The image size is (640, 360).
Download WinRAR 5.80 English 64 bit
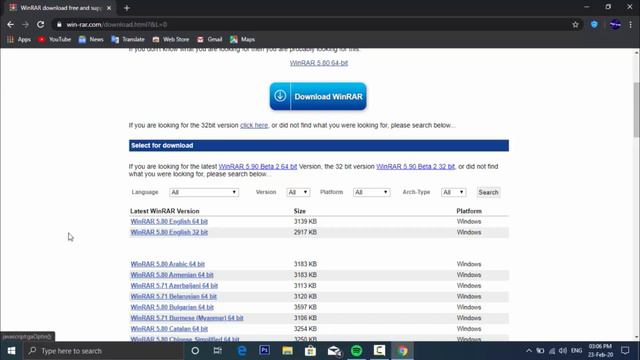click(169, 222)
